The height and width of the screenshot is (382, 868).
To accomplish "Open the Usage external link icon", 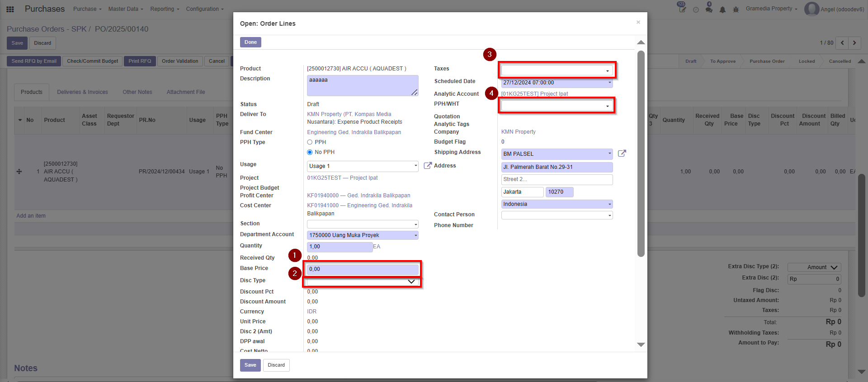I will tap(428, 166).
